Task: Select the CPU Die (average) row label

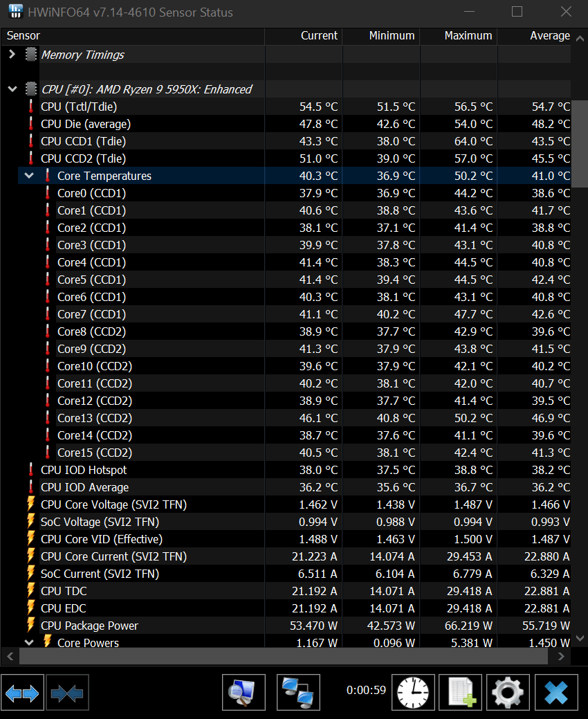Action: pyautogui.click(x=86, y=124)
